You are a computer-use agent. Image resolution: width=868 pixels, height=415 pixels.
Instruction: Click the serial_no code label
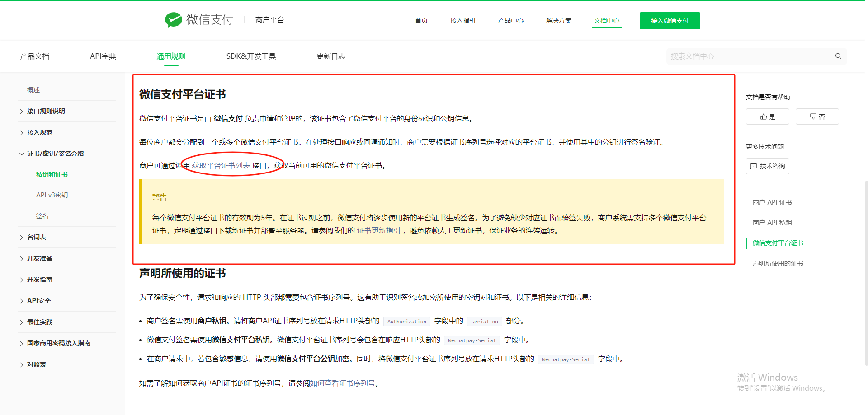pos(485,322)
